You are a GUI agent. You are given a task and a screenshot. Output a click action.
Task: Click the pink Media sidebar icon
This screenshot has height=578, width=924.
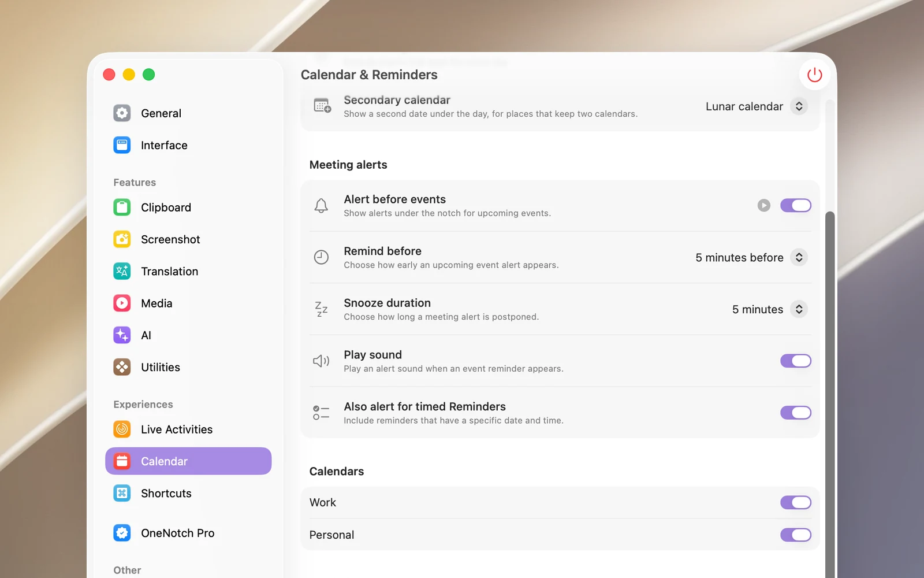click(x=122, y=303)
